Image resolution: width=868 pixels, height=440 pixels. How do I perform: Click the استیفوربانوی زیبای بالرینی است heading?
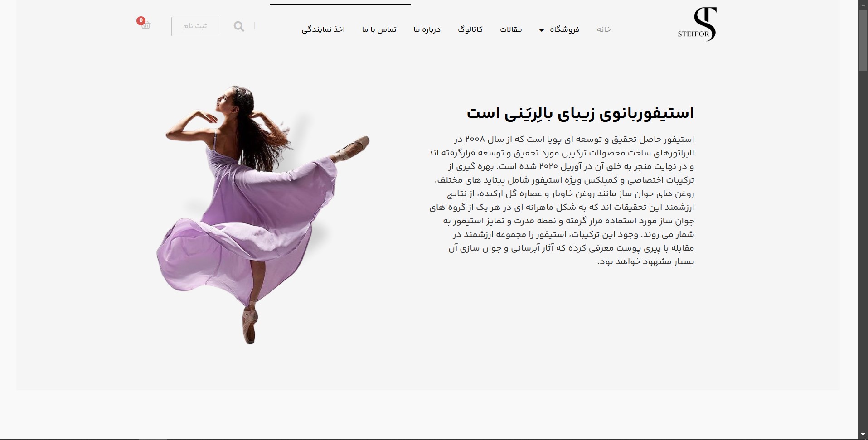580,113
